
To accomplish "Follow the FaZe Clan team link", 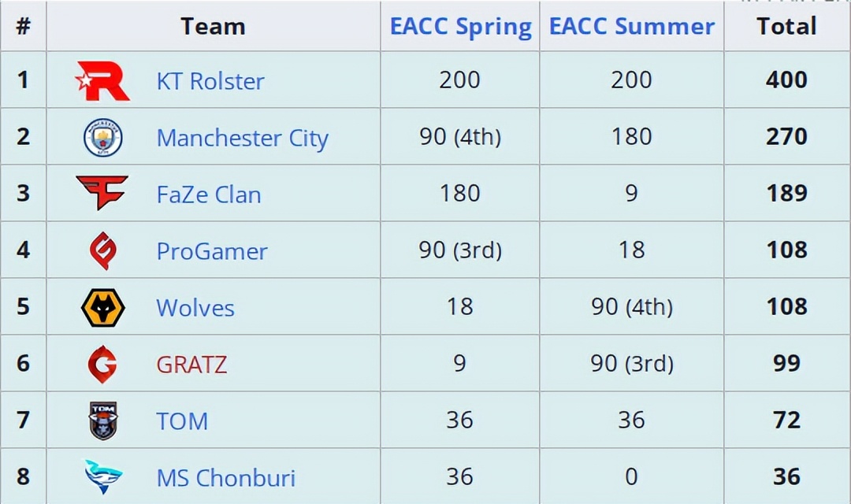I will (209, 195).
